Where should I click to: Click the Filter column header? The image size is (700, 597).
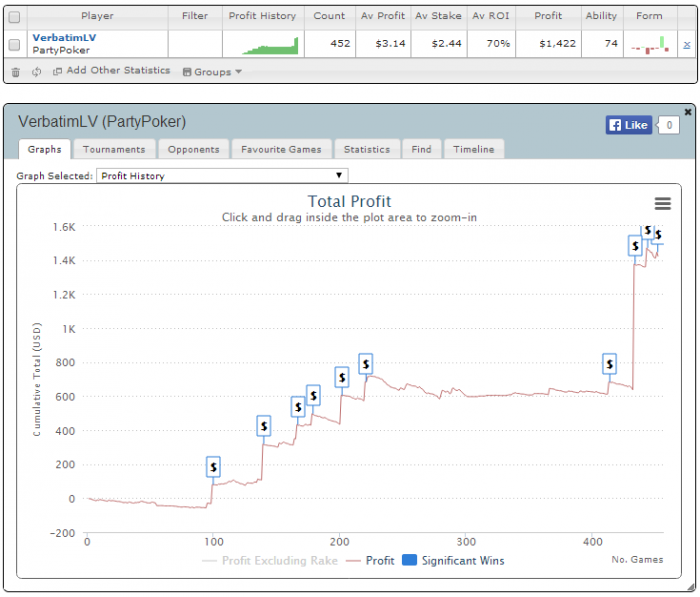(x=195, y=16)
